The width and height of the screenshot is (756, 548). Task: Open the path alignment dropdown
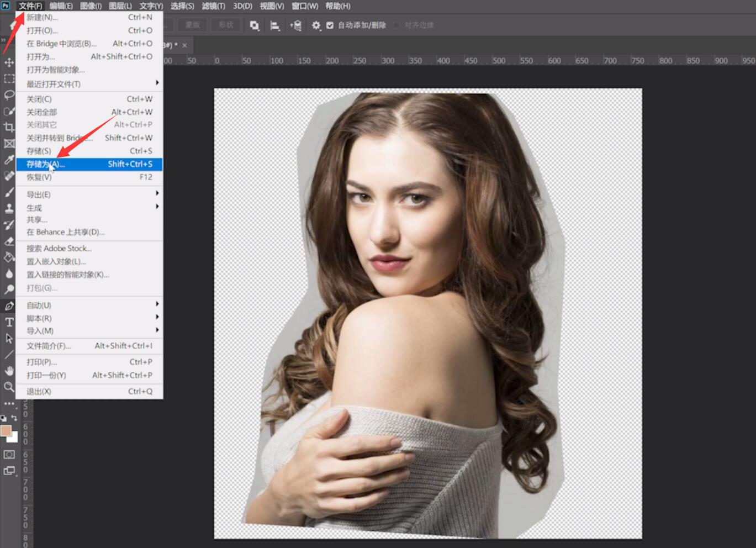point(274,25)
